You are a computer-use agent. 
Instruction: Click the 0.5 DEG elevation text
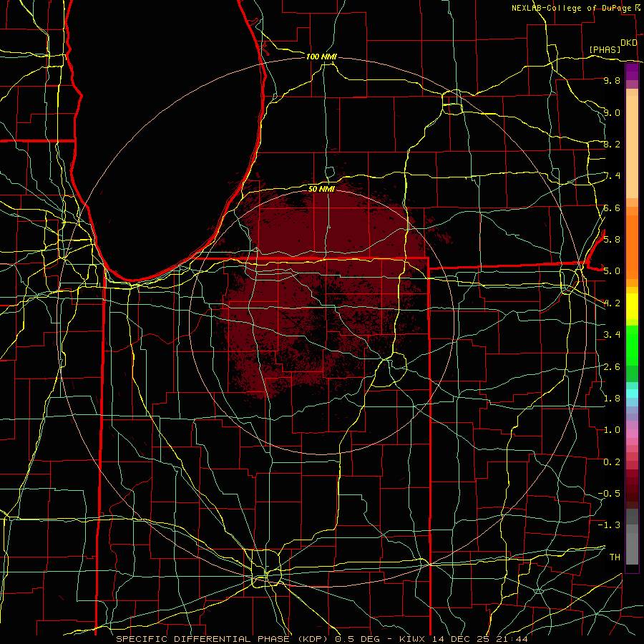tap(357, 639)
